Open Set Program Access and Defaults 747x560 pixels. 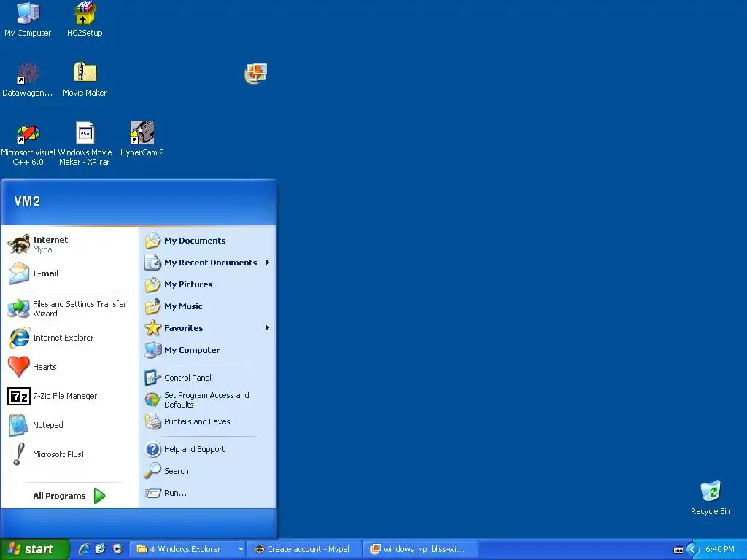click(208, 400)
